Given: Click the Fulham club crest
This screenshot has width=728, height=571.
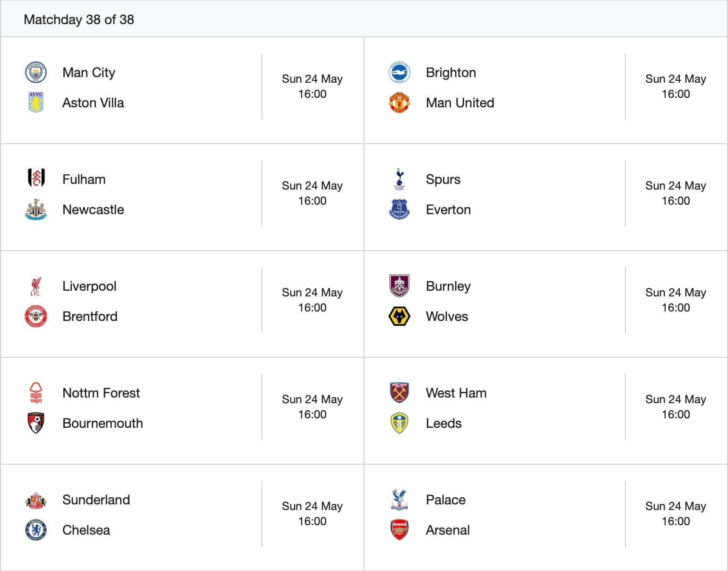Looking at the screenshot, I should pos(36,179).
